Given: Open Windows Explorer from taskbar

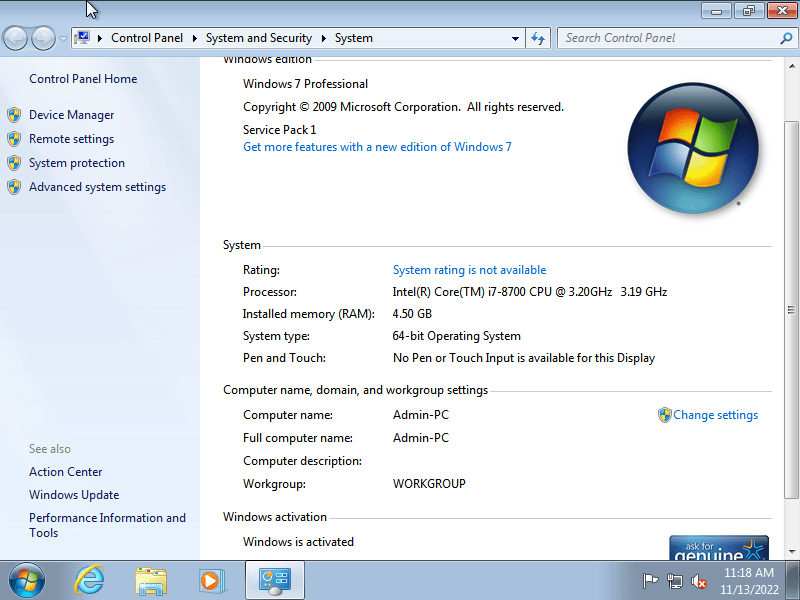Looking at the screenshot, I should (151, 581).
